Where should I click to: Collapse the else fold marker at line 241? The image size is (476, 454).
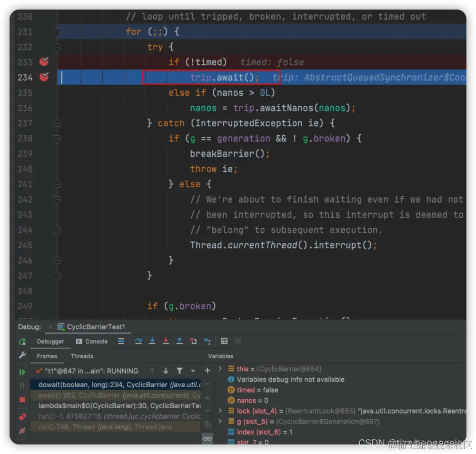[x=57, y=185]
